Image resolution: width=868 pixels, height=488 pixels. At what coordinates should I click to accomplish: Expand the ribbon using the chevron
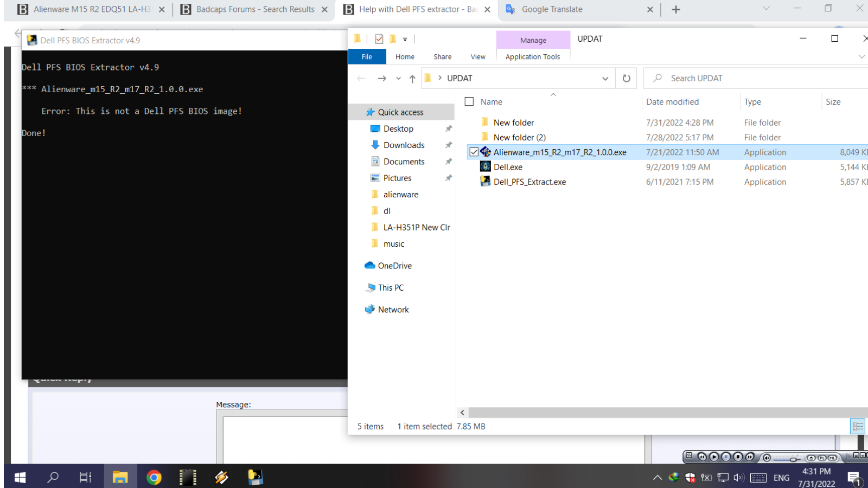[861, 57]
